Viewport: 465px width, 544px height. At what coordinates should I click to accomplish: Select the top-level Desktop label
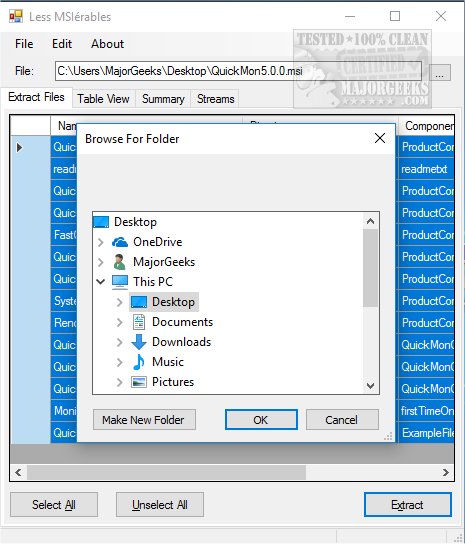[x=135, y=222]
